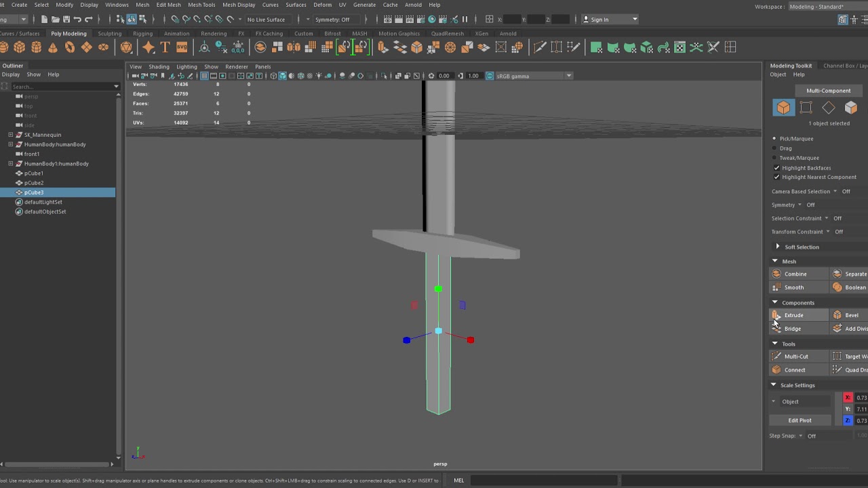Click the Multi-Cut knife icon on the shelf

(540, 47)
